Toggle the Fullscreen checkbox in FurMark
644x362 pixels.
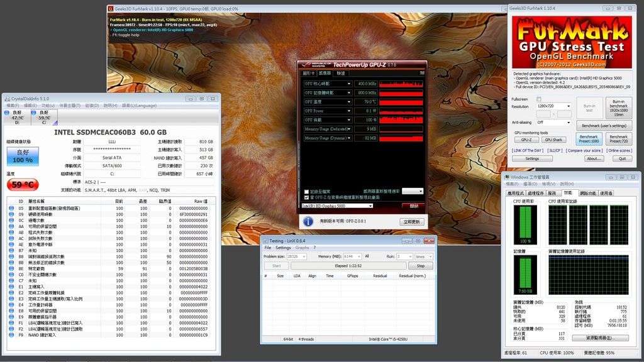click(x=539, y=99)
